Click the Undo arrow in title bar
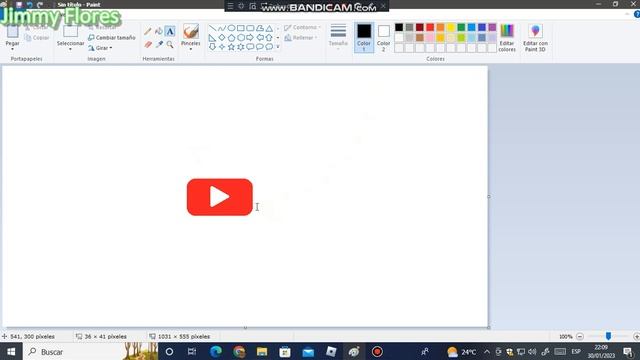This screenshot has height=360, width=640. click(29, 4)
